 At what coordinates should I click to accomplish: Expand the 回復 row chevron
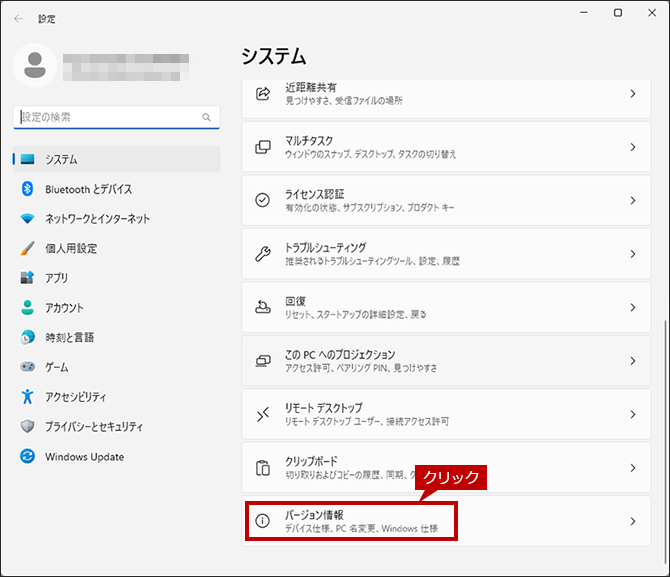click(x=633, y=307)
